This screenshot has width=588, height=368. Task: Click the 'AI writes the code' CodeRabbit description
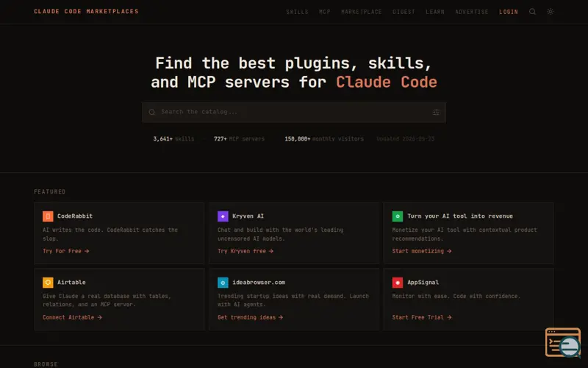pyautogui.click(x=110, y=234)
